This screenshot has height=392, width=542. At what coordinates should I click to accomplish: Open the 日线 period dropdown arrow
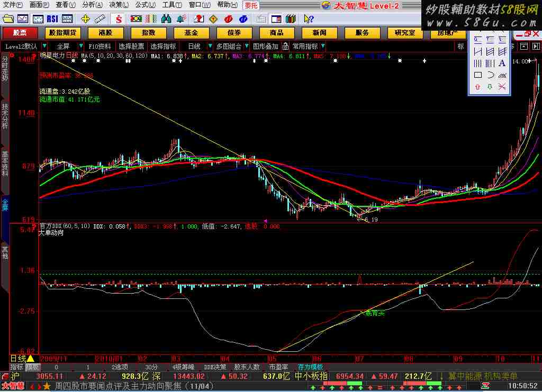(210, 46)
